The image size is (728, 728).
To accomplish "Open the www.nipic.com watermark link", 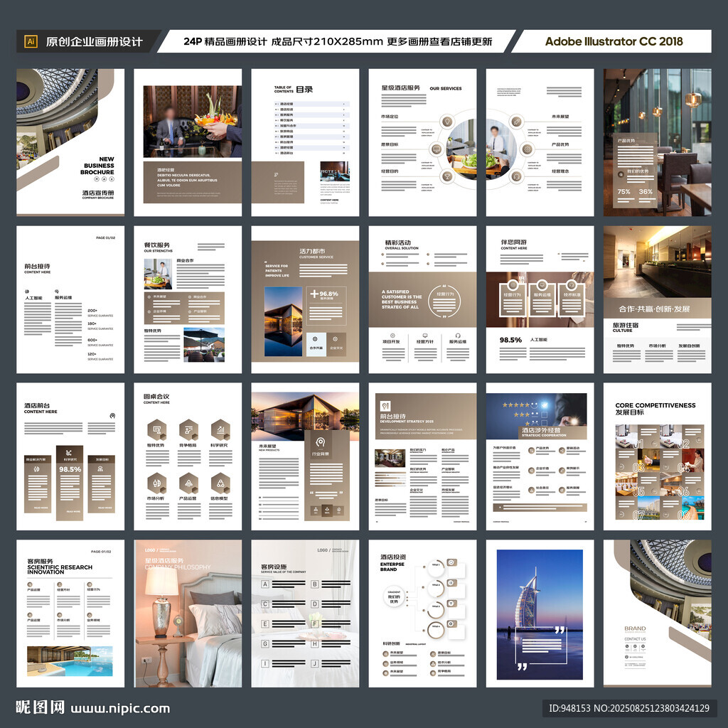I will click(119, 708).
